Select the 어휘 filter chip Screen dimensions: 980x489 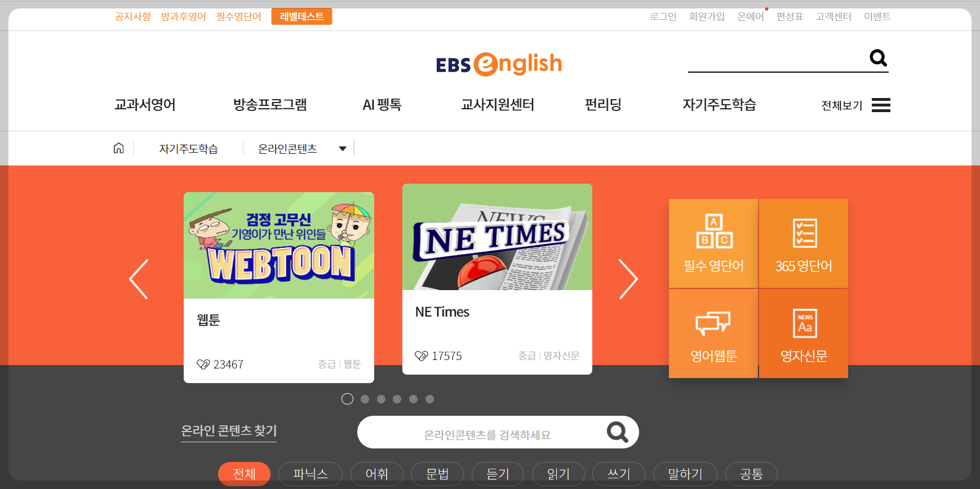377,474
